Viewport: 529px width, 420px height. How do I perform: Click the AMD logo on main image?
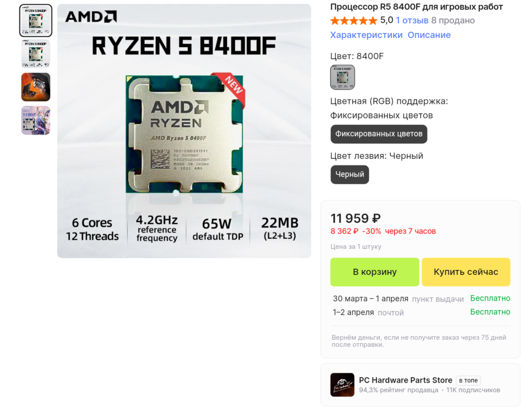(91, 17)
